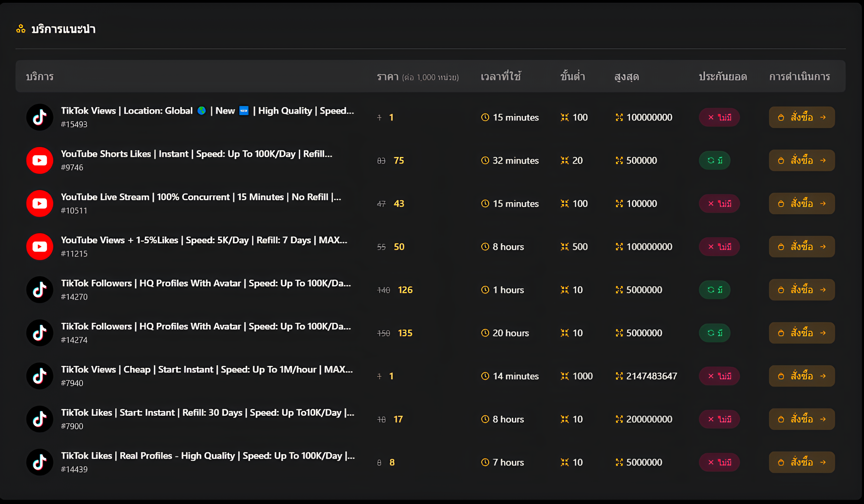864x504 pixels.
Task: Order TikTok Followers service #14274
Action: (x=802, y=333)
